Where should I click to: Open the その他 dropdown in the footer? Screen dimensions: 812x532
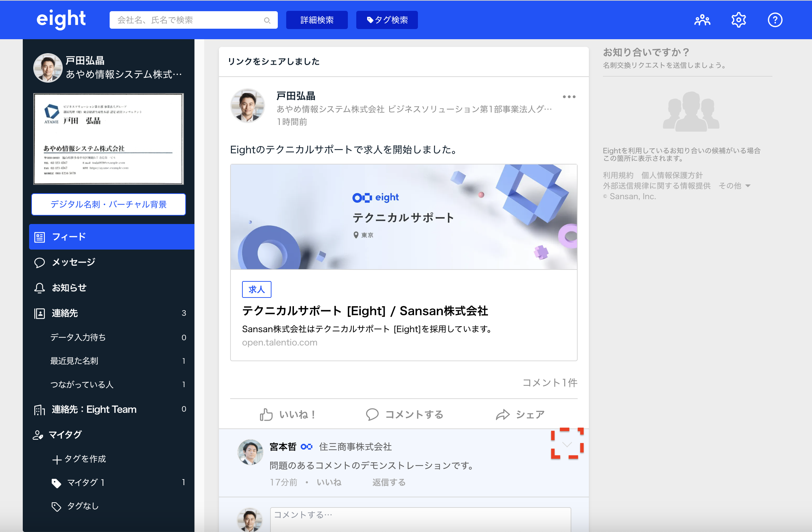point(734,186)
